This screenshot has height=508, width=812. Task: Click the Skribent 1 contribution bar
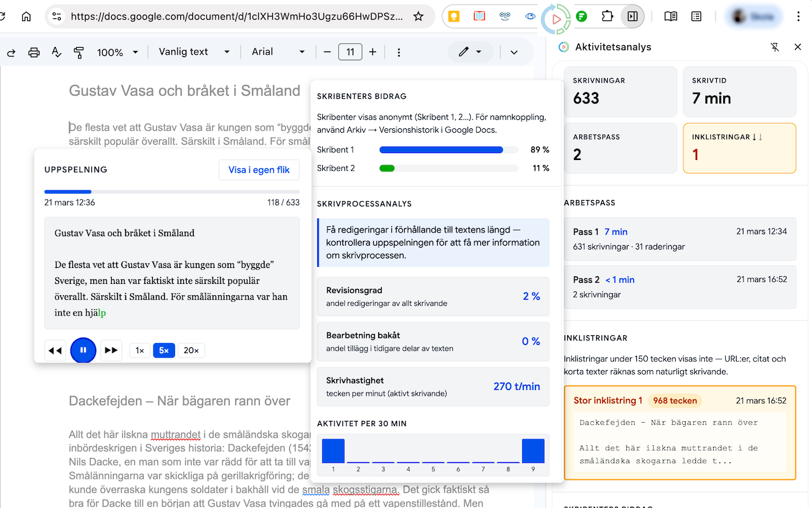(x=448, y=150)
